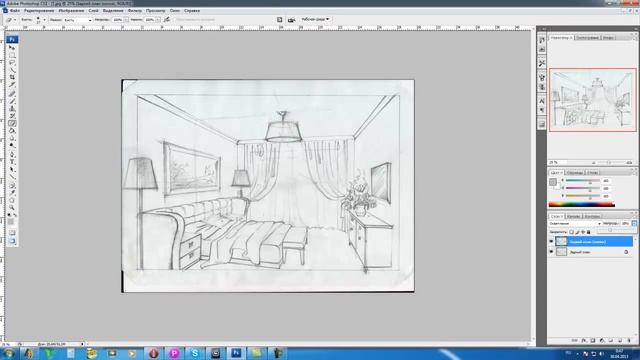Viewport: 640px width, 360px height.
Task: Click foreground color swatch in Color panel
Action: (553, 182)
